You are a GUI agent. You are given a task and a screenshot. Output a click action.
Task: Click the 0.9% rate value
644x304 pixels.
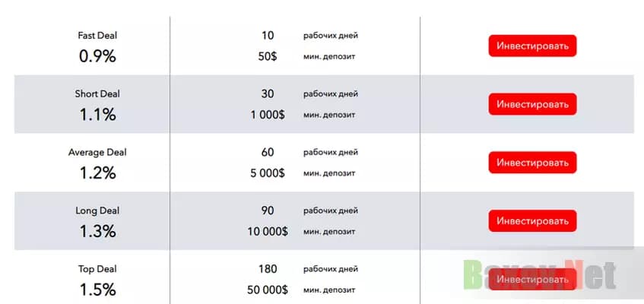[x=97, y=56]
